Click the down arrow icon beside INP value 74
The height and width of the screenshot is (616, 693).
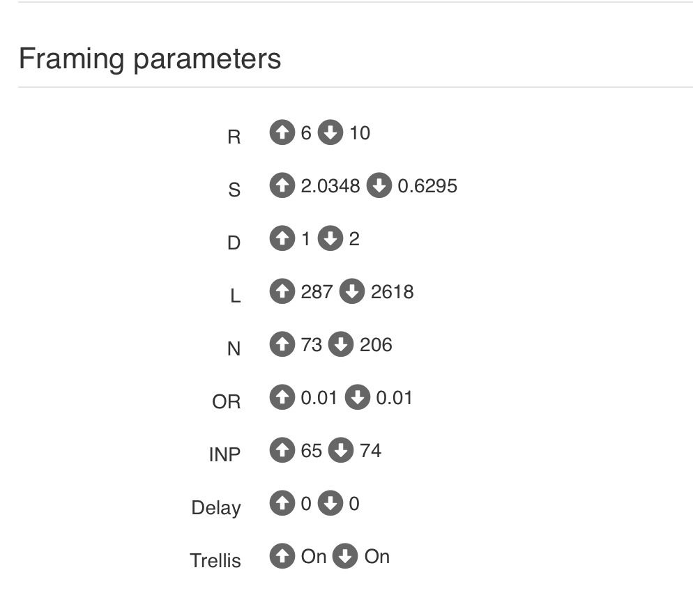pos(341,450)
